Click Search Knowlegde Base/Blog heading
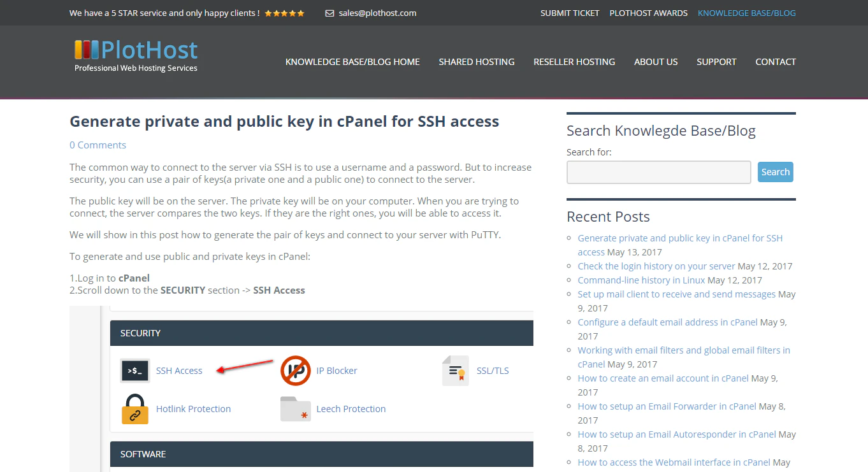The height and width of the screenshot is (472, 868). (x=661, y=131)
